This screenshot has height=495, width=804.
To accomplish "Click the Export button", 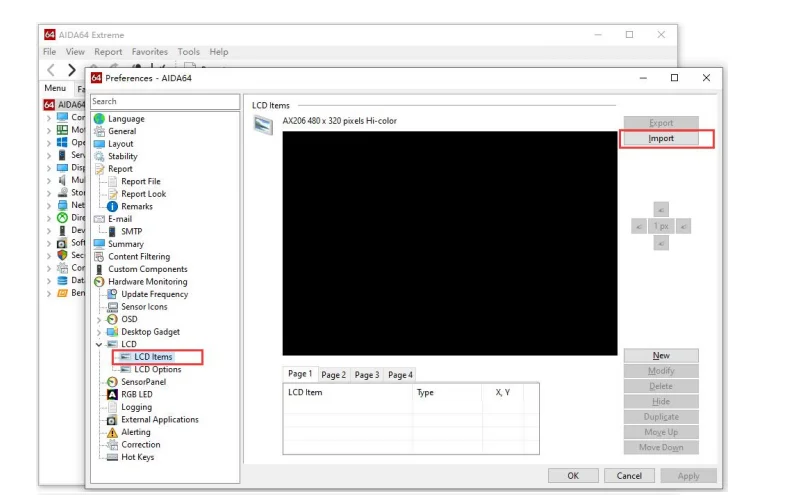I will pyautogui.click(x=661, y=123).
